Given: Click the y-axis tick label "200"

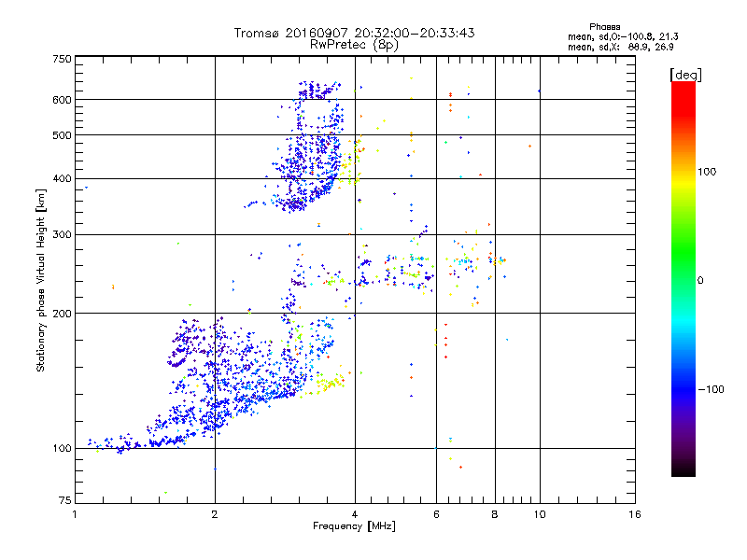Looking at the screenshot, I should click(63, 314).
